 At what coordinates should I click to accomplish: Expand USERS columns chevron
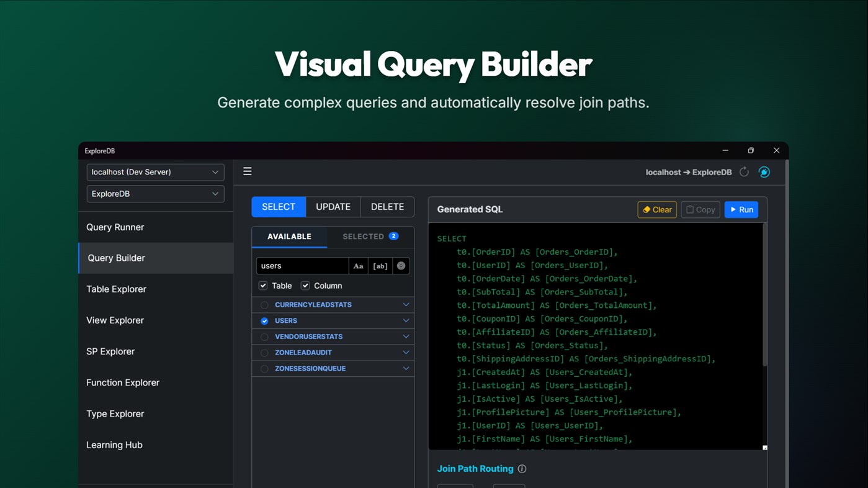point(406,321)
